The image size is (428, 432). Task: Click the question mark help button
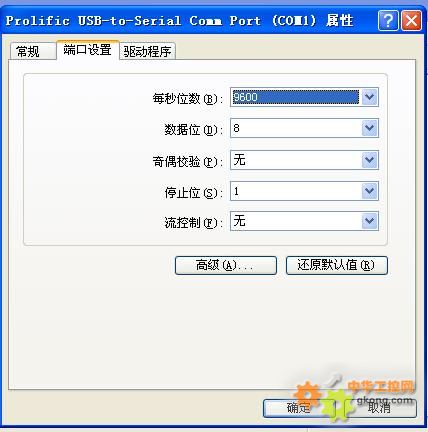click(388, 21)
